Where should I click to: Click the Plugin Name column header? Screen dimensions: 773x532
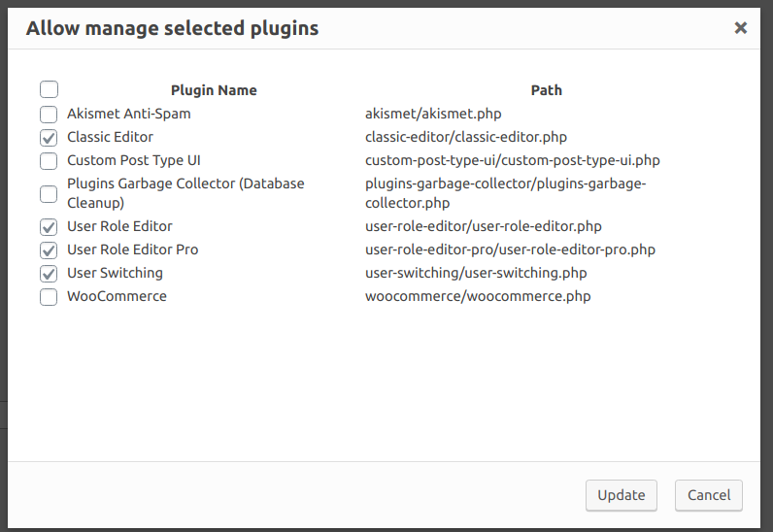[214, 90]
